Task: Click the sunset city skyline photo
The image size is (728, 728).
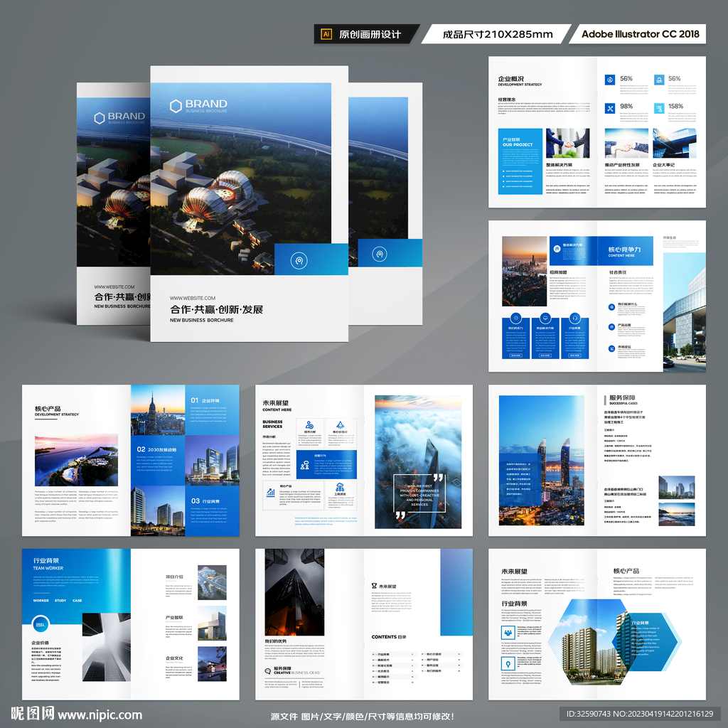Action: coord(524,271)
